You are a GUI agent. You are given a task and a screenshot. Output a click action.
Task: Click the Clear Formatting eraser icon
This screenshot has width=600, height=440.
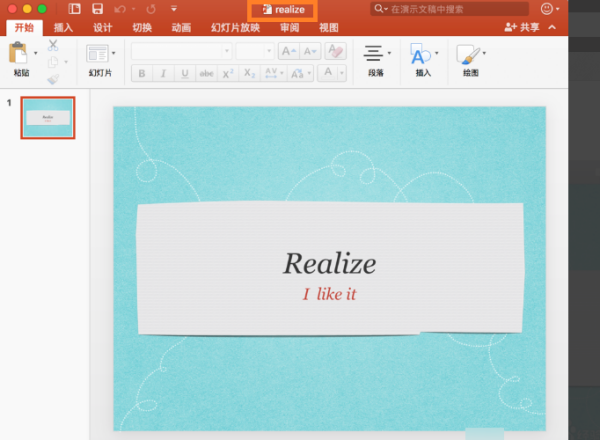tap(336, 51)
